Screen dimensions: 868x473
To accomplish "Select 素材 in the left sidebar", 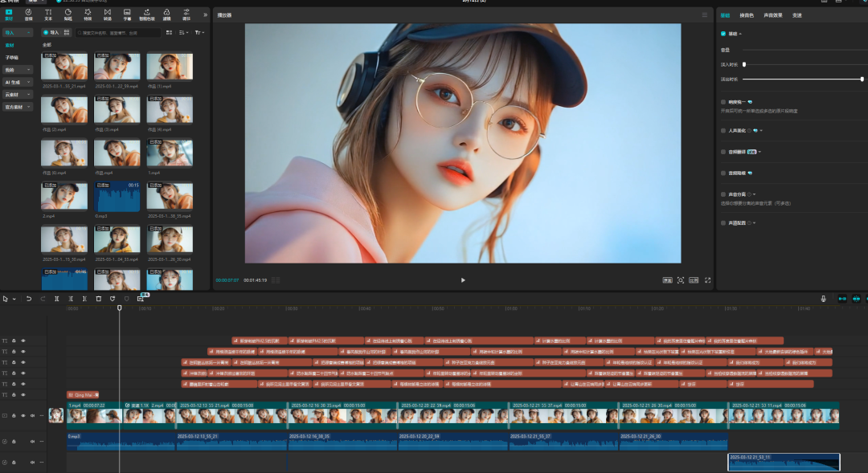I will pos(10,45).
